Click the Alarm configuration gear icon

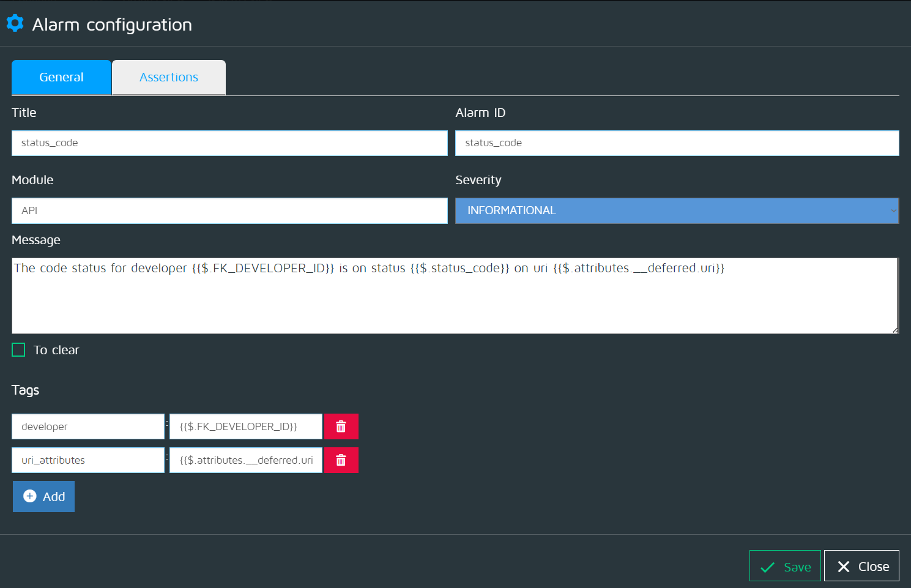(15, 23)
